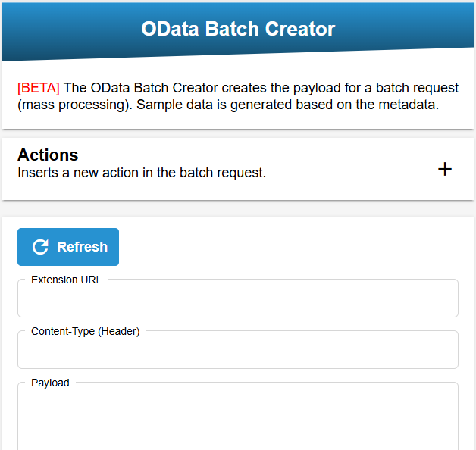Click inside the Payload text area

click(x=238, y=417)
